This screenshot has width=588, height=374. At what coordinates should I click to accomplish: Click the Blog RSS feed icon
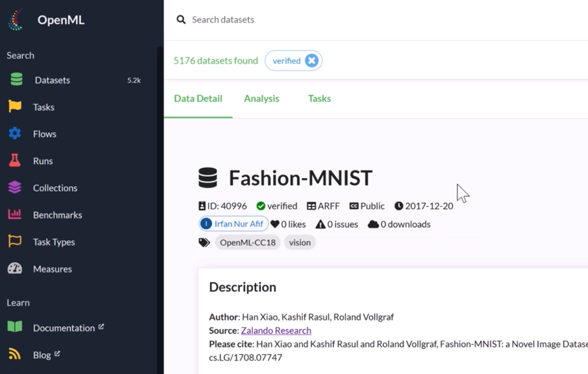(x=15, y=354)
